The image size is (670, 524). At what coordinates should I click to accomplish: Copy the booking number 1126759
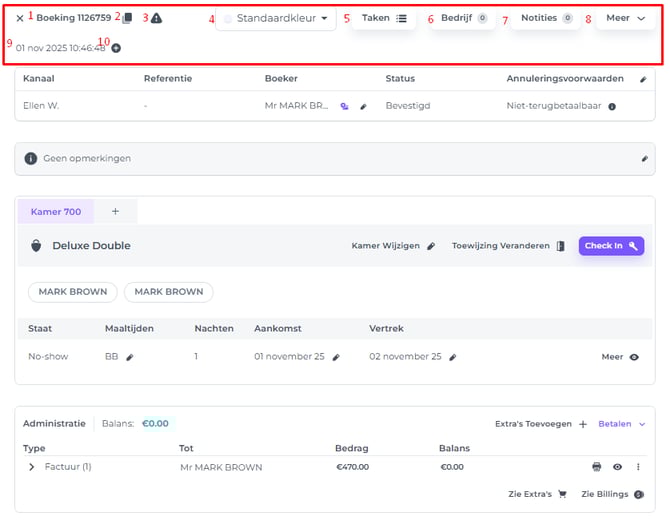(x=126, y=18)
